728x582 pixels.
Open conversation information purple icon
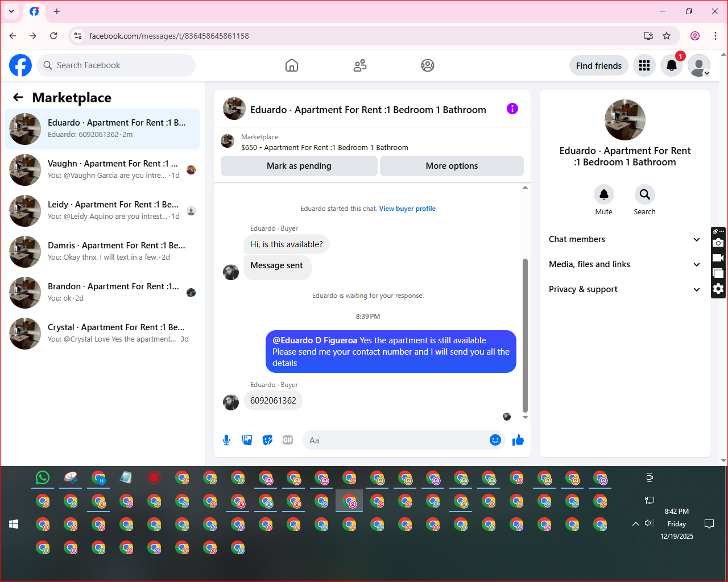(512, 109)
